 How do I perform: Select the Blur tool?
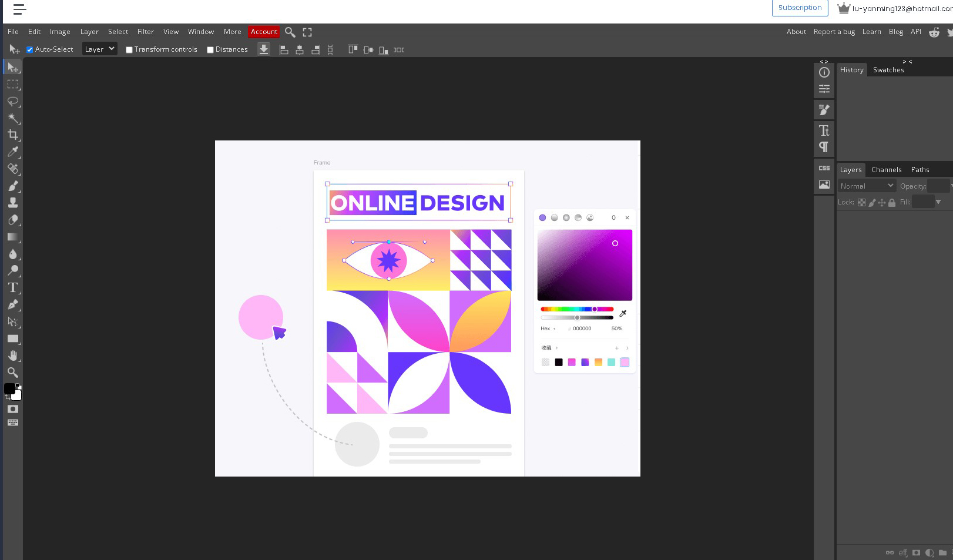coord(13,254)
